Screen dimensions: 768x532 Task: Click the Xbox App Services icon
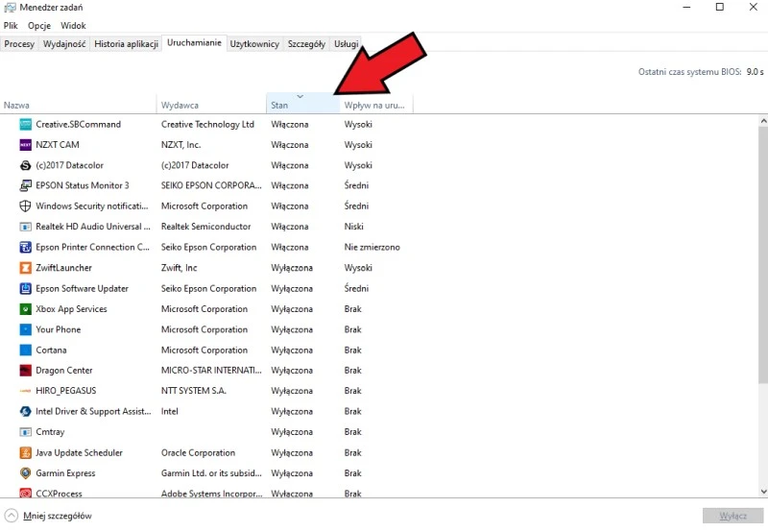(26, 309)
